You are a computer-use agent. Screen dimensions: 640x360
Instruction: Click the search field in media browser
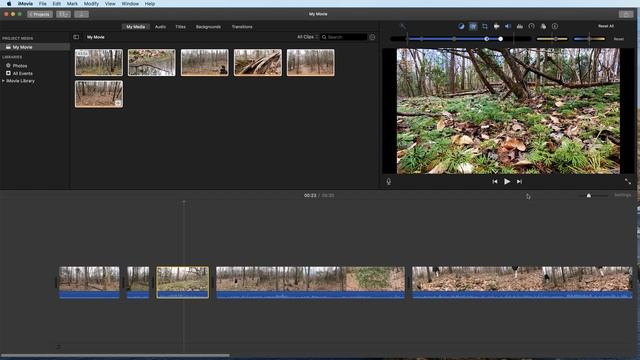point(343,37)
